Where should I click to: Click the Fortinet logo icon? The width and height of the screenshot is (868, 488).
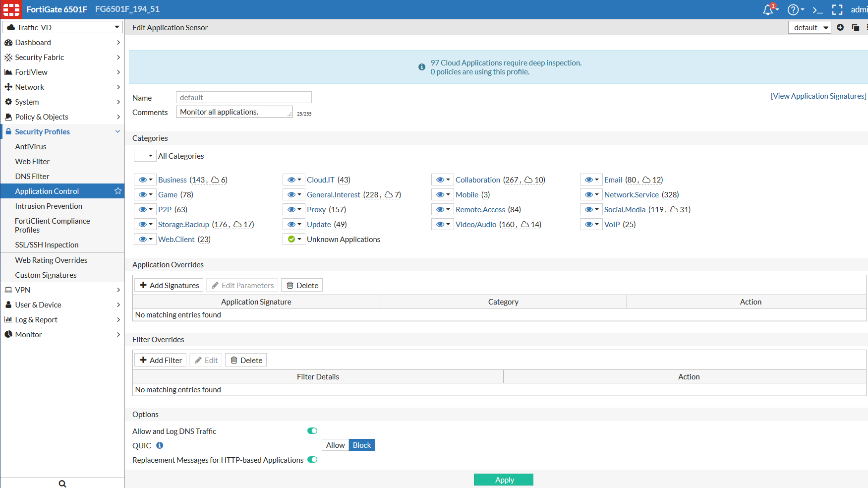(11, 9)
